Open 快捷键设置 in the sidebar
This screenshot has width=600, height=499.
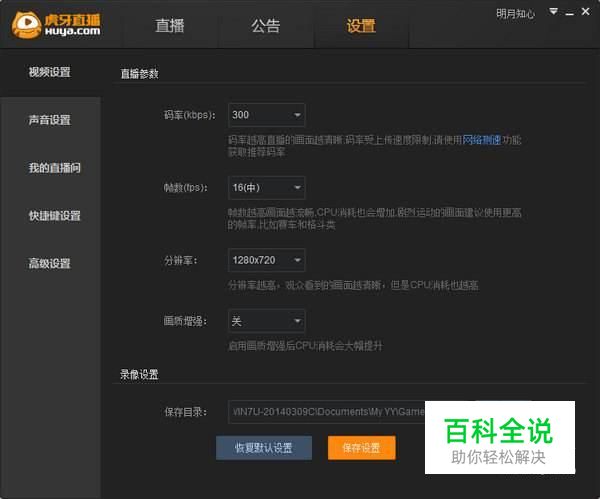click(54, 215)
